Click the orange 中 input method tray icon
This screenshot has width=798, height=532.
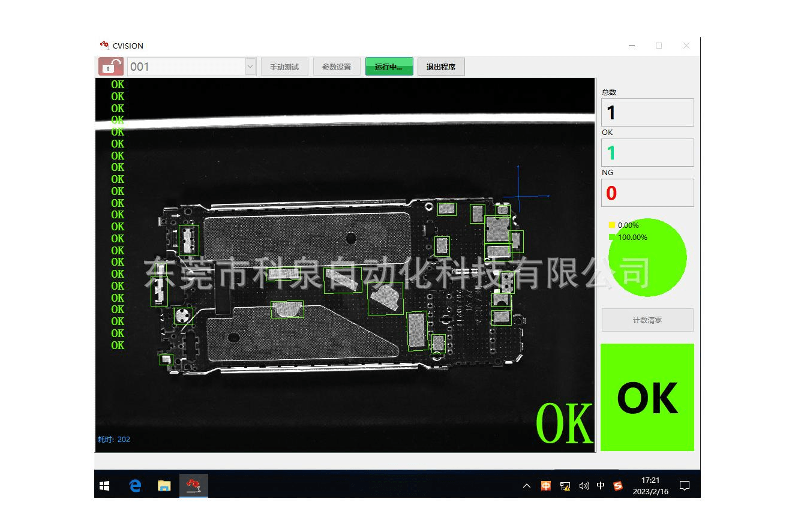click(x=546, y=486)
